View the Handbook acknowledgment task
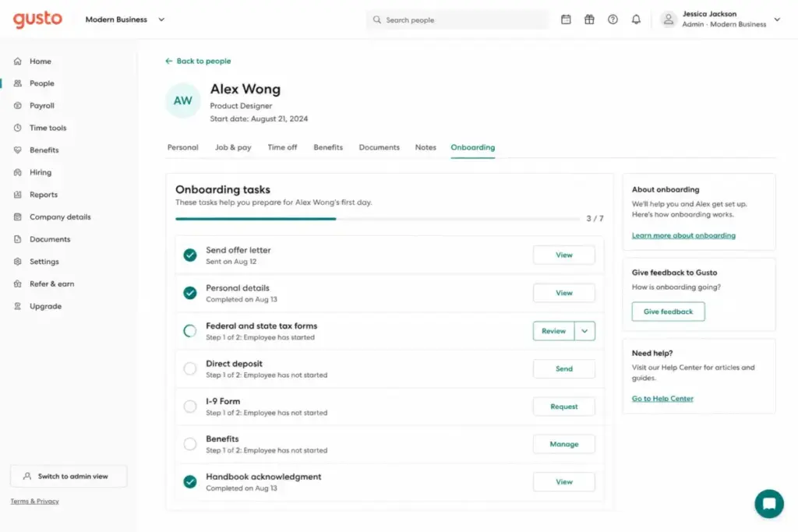 tap(564, 481)
